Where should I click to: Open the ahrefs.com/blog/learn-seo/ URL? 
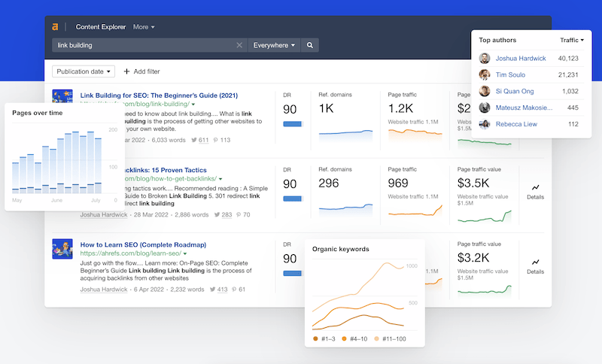coord(130,253)
